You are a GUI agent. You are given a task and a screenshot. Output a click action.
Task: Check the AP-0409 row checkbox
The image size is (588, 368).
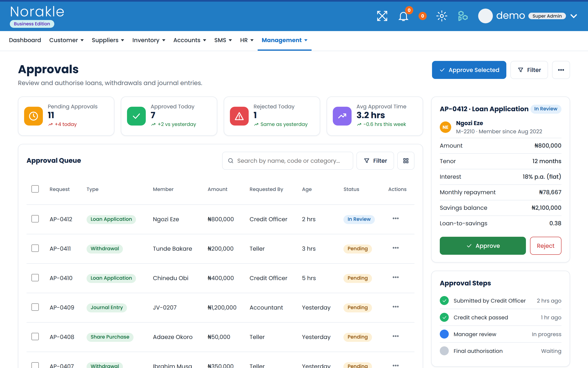(x=35, y=307)
